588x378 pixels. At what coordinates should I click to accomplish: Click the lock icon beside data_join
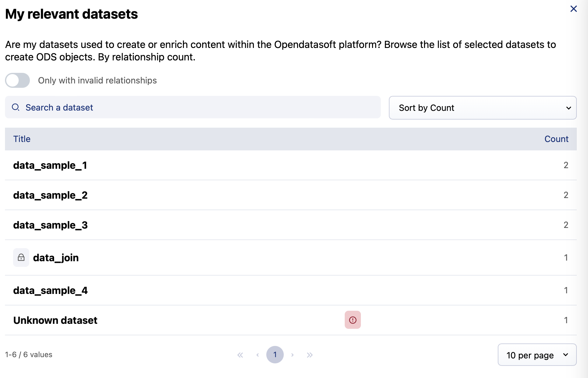click(21, 258)
